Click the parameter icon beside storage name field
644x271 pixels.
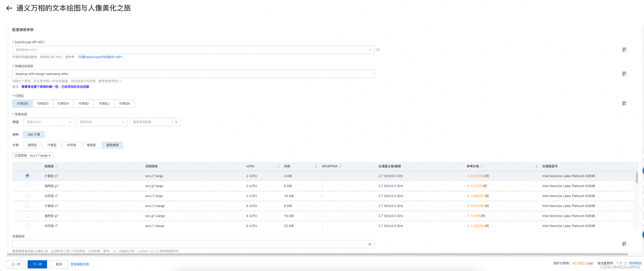pos(624,74)
